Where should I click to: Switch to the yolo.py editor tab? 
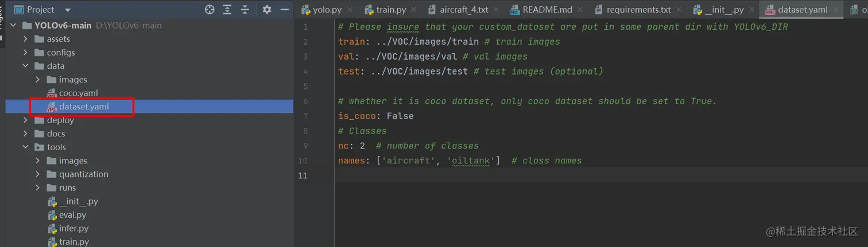tap(327, 10)
